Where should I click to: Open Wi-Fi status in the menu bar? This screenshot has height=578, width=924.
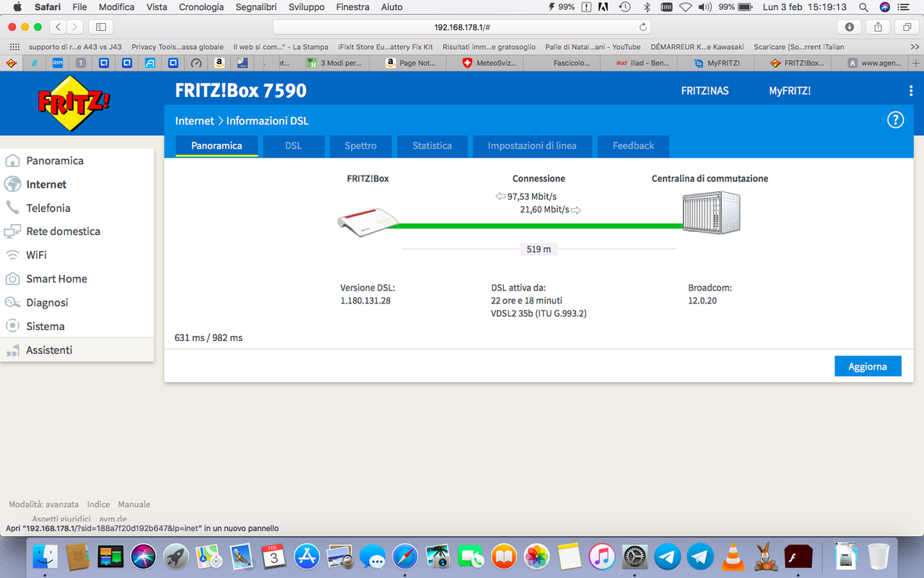click(x=685, y=7)
